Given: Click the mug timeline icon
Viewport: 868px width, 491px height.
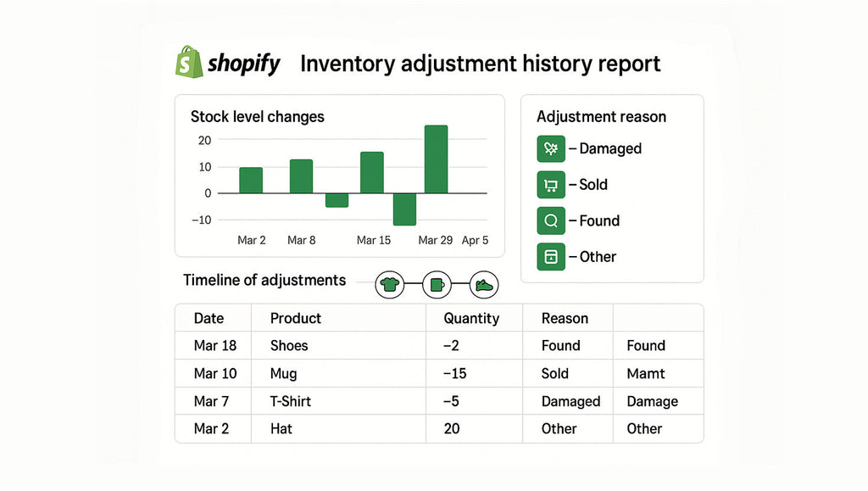Looking at the screenshot, I should pyautogui.click(x=437, y=284).
